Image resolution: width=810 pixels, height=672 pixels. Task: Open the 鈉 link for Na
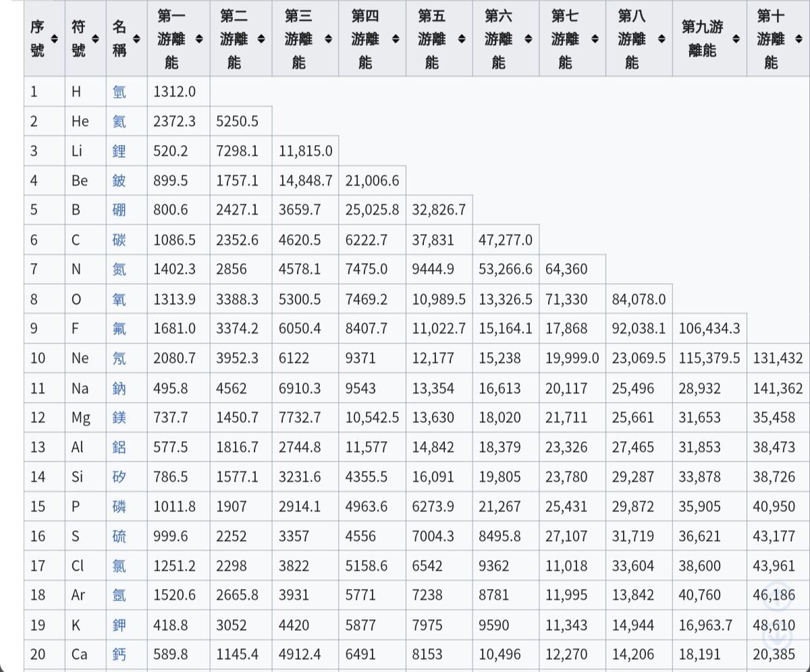(x=119, y=389)
